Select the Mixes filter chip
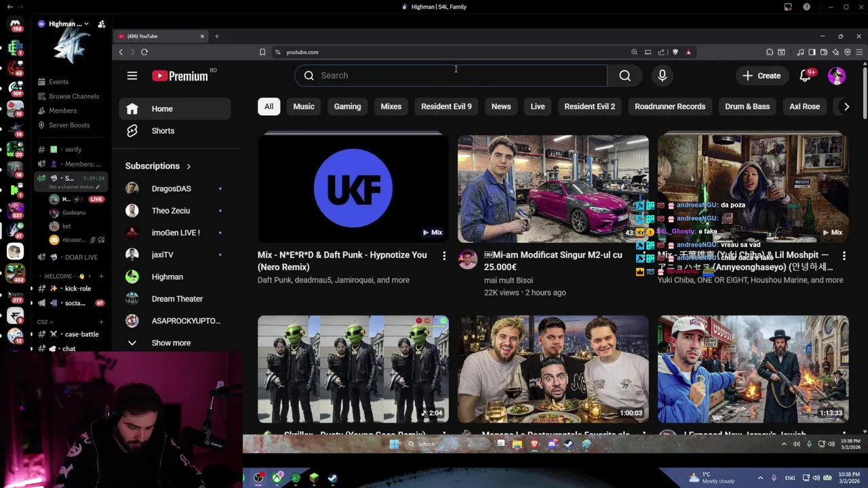Screen dimensions: 868x488 pyautogui.click(x=391, y=106)
